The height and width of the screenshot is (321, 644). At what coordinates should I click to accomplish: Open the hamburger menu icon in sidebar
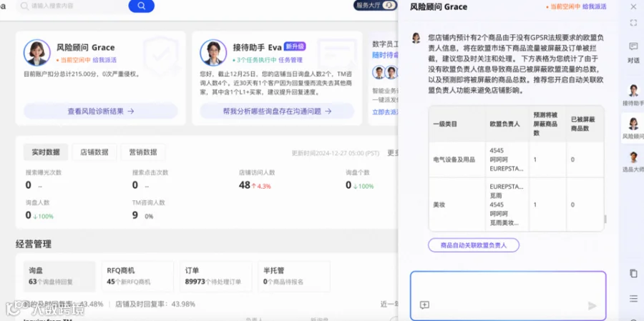coord(633,298)
